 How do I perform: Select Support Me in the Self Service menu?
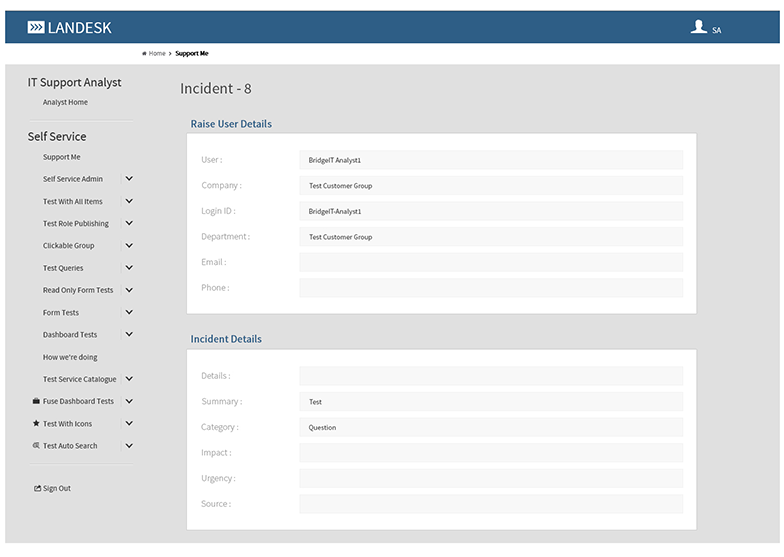pyautogui.click(x=62, y=157)
